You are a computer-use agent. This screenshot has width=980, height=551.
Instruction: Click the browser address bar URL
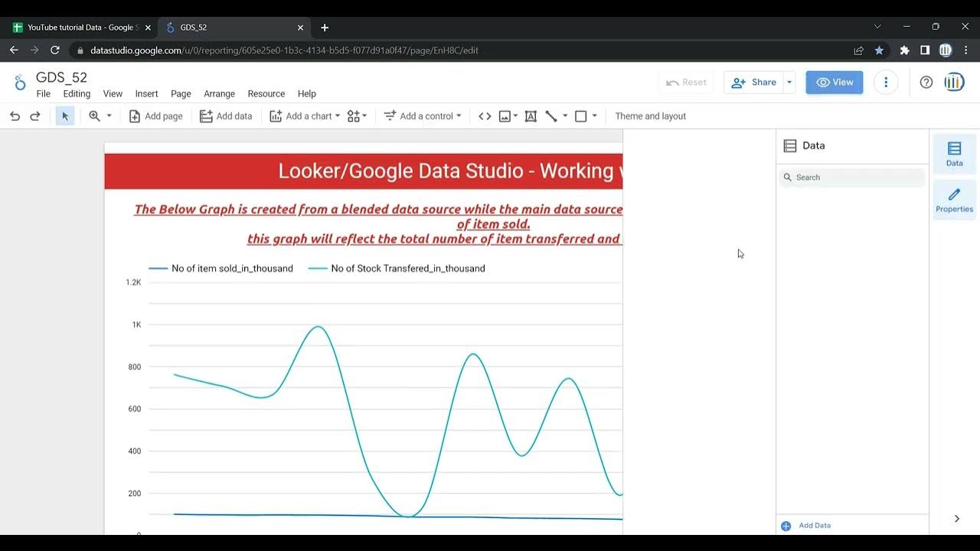284,51
